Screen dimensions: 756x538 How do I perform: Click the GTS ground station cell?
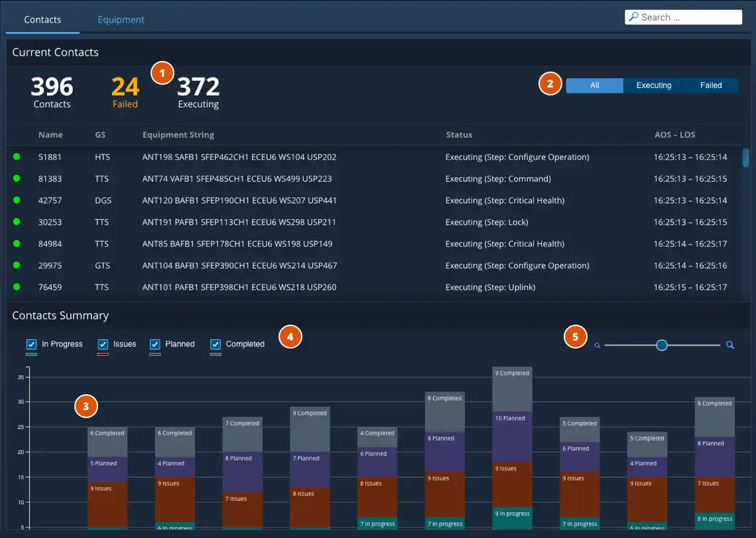(x=102, y=266)
